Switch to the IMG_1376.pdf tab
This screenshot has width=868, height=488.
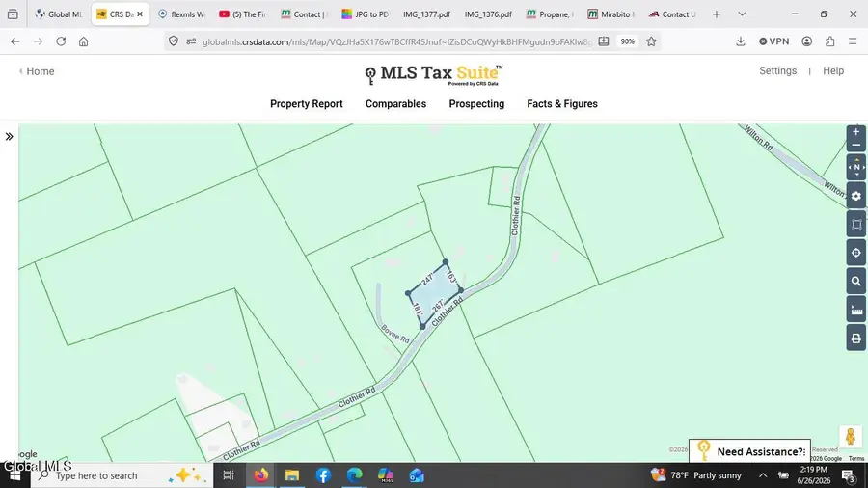[488, 14]
